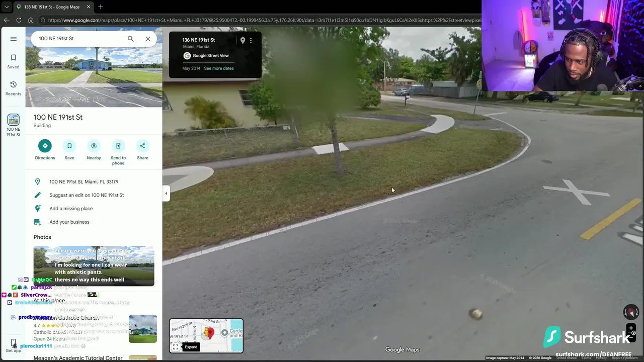Click the Share button
Image resolution: width=644 pixels, height=362 pixels.
[142, 150]
